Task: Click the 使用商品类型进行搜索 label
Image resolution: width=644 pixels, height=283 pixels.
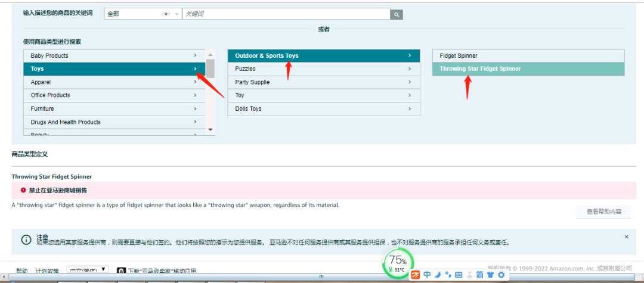Action: coord(52,42)
